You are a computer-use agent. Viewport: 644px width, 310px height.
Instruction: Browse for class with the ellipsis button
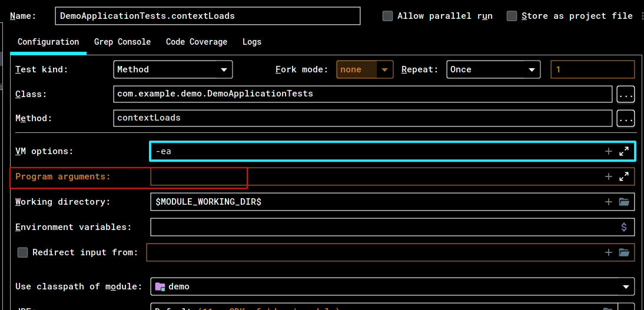click(626, 95)
